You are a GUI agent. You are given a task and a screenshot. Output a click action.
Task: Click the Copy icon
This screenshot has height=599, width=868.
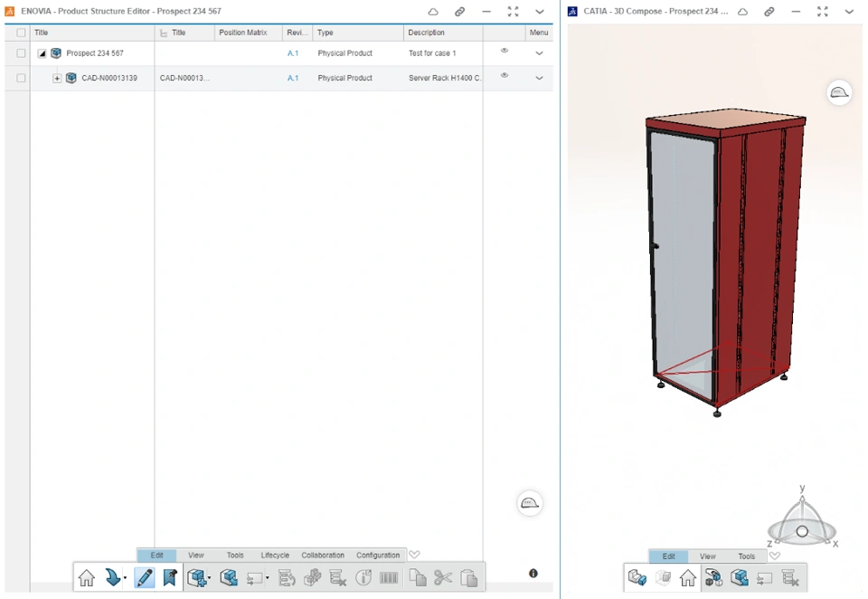pos(418,578)
